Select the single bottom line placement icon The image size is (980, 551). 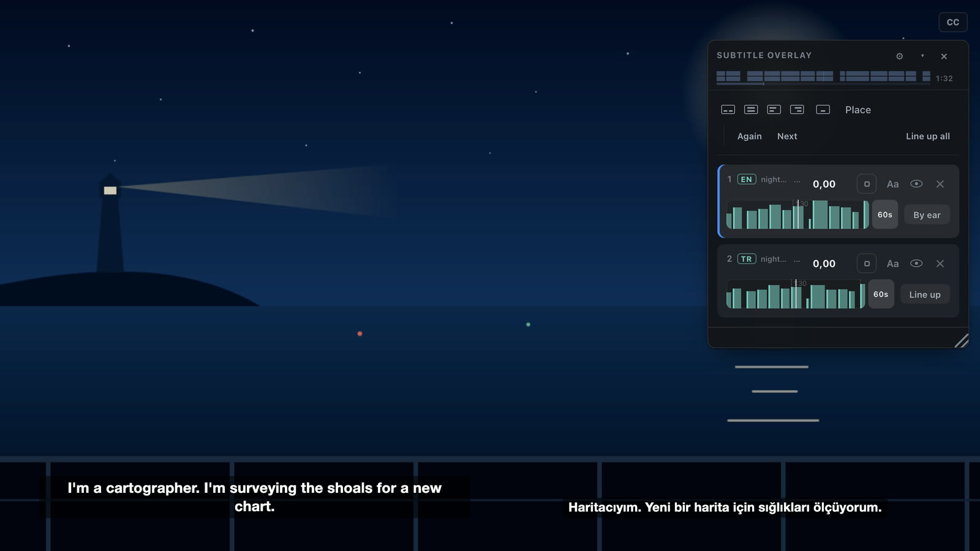(823, 110)
